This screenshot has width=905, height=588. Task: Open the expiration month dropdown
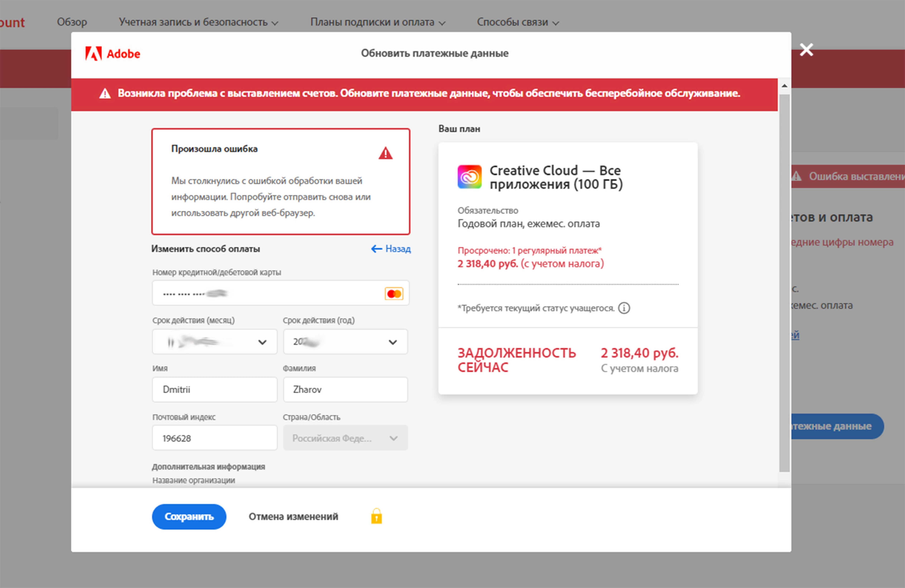pos(214,342)
